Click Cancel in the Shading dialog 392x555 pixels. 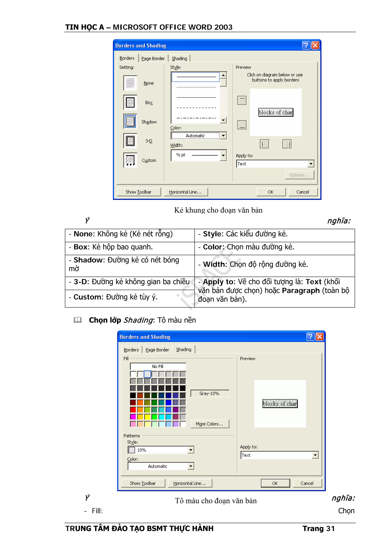point(307,483)
